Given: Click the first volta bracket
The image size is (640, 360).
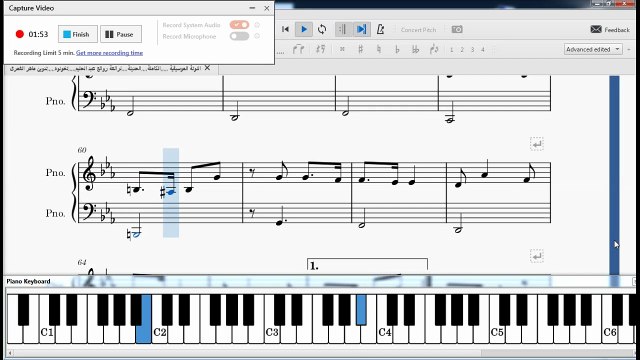Looking at the screenshot, I should (367, 264).
